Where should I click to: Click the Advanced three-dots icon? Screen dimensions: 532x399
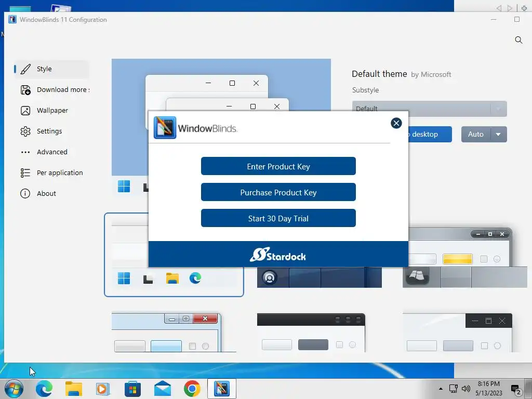click(x=25, y=152)
